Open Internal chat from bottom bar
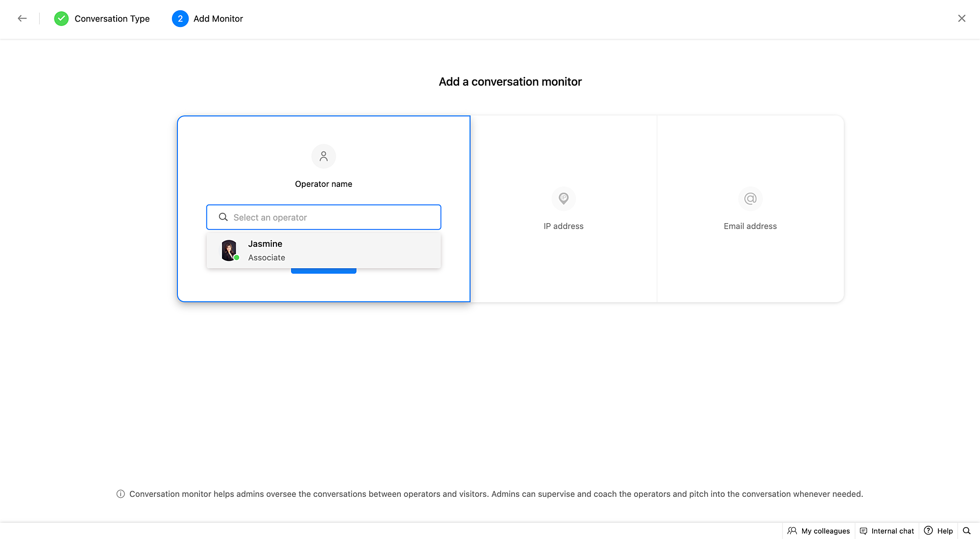The height and width of the screenshot is (539, 980). pyautogui.click(x=887, y=531)
